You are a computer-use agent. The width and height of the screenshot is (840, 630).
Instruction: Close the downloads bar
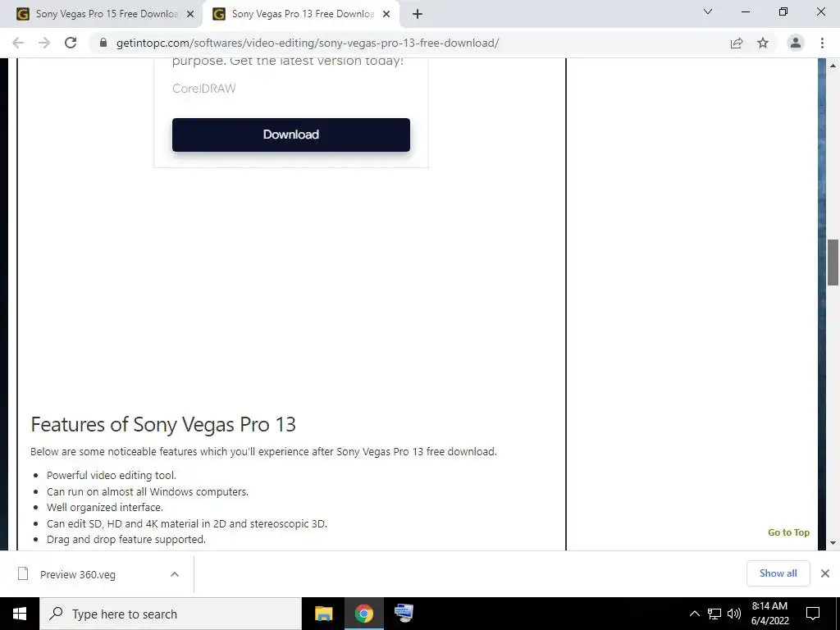[x=825, y=573]
